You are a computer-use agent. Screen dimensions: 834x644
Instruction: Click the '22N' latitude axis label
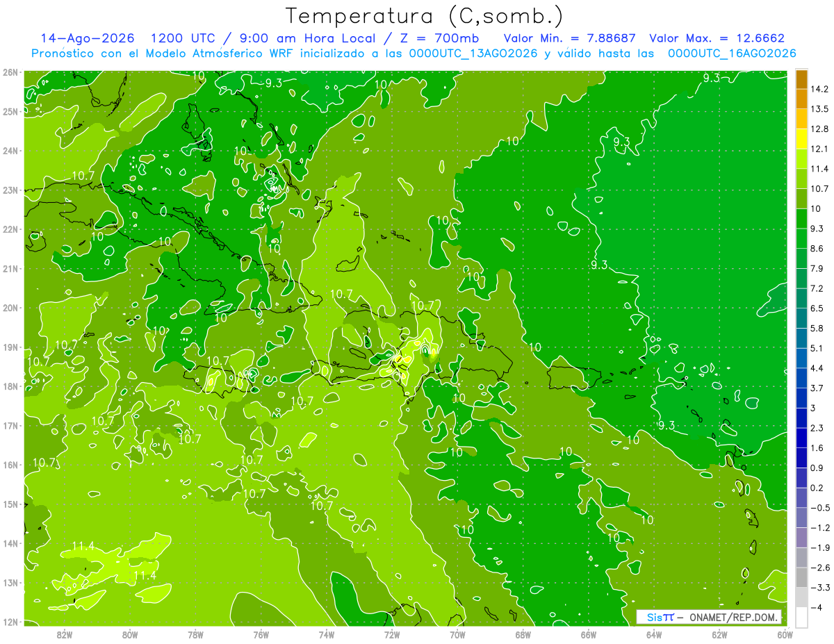pyautogui.click(x=10, y=229)
